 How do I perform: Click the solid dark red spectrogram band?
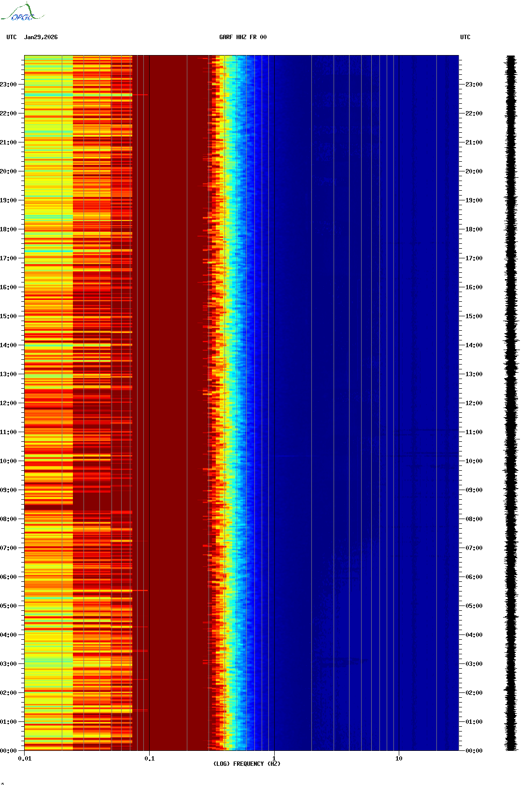pos(174,403)
